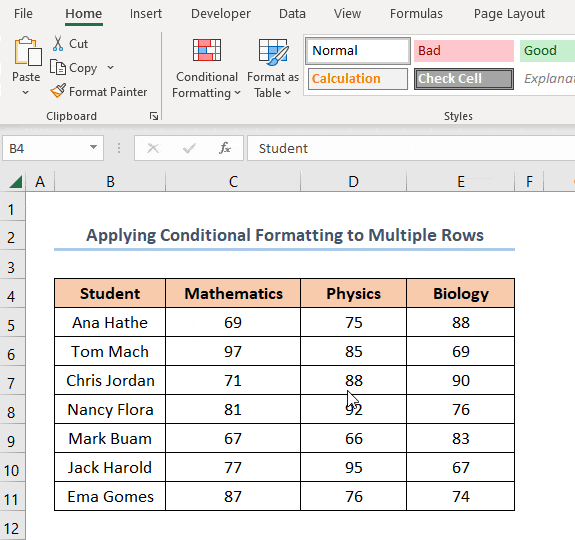The height and width of the screenshot is (540, 575).
Task: Open the Page Layout tab
Action: [509, 14]
